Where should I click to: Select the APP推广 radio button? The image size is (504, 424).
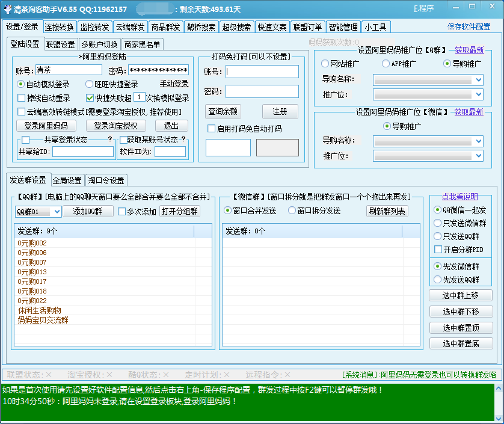386,64
